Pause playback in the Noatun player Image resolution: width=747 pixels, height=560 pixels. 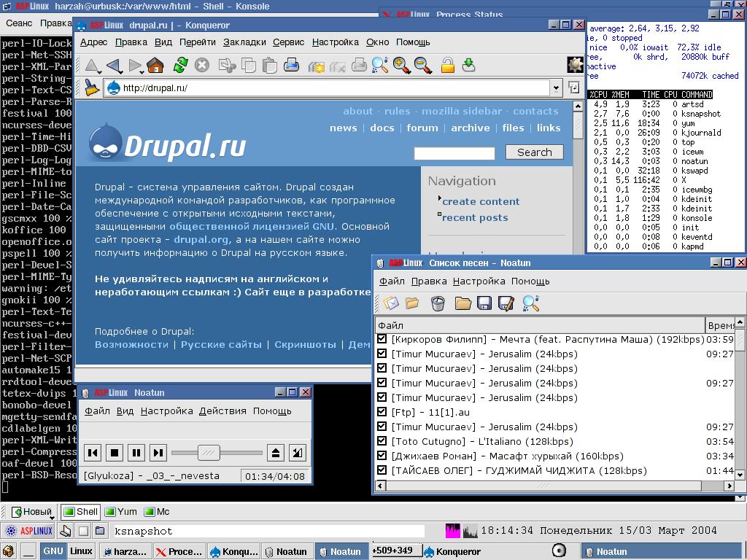click(x=136, y=453)
